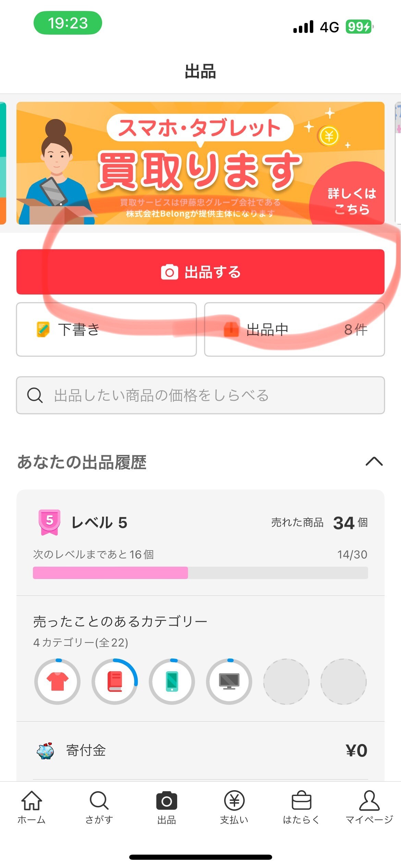Open the はたらく briefcase tab
Viewport: 401px width, 868px height.
coord(301,807)
